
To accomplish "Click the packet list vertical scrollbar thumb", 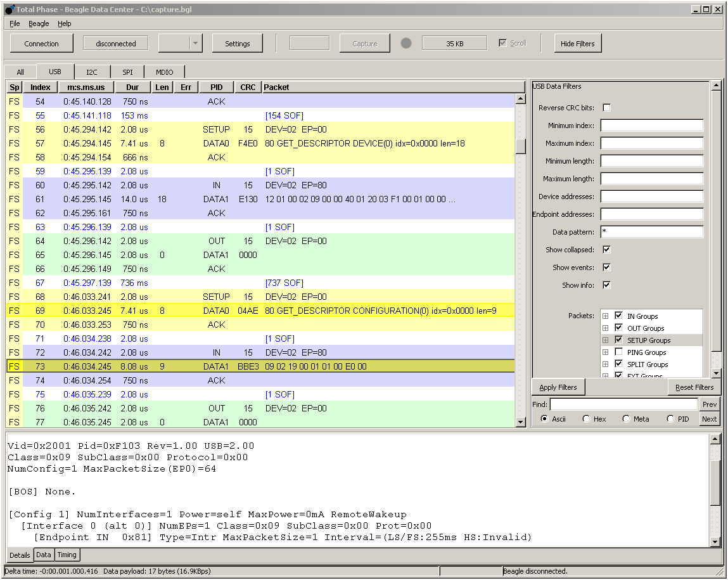I will [x=520, y=146].
